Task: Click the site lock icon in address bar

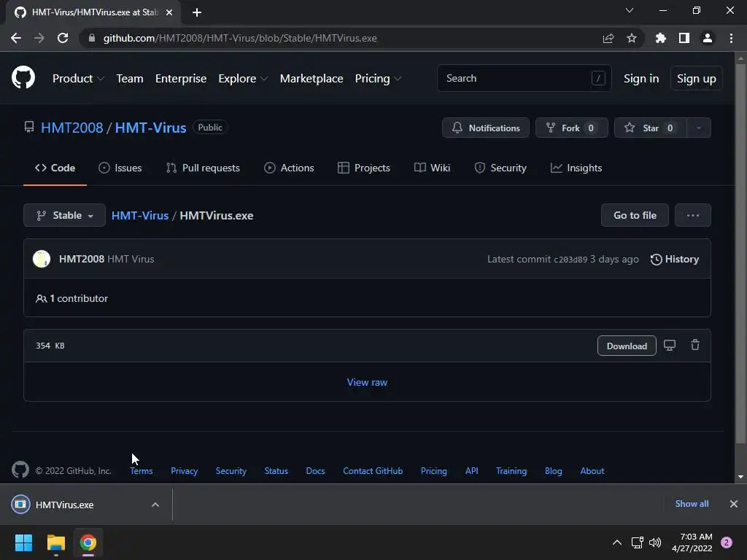Action: pyautogui.click(x=92, y=38)
